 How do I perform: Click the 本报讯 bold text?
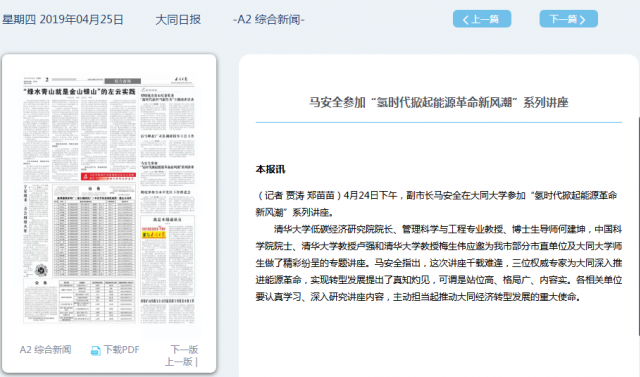click(x=270, y=169)
